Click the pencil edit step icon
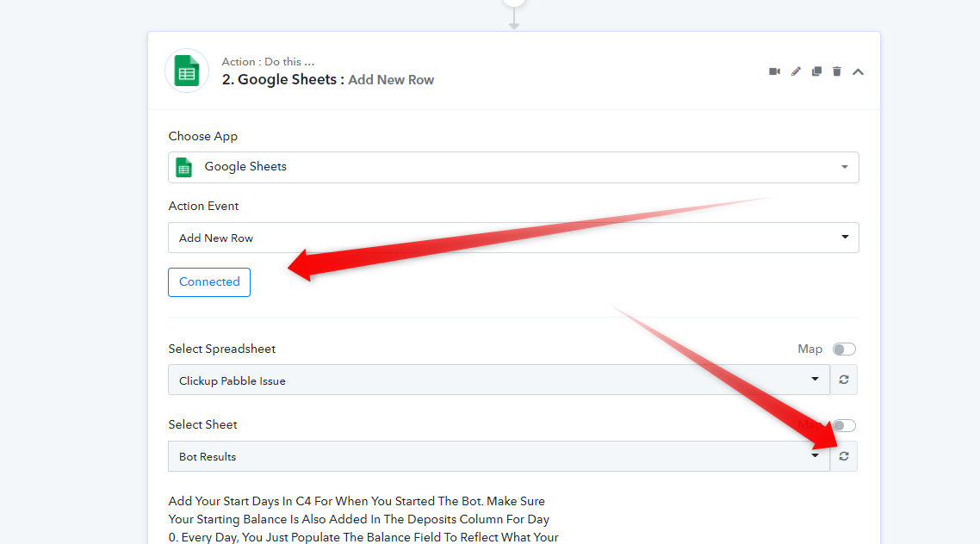The height and width of the screenshot is (544, 980). coord(796,71)
